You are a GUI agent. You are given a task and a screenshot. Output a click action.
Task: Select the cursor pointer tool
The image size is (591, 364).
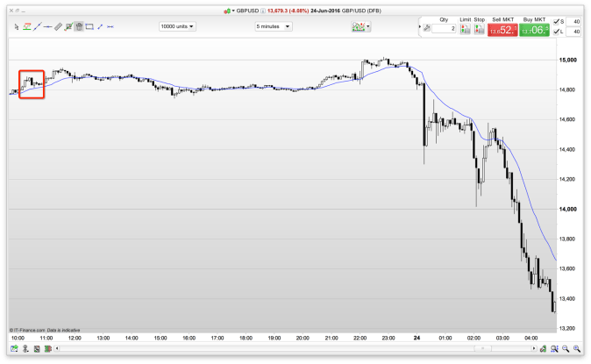[x=17, y=27]
